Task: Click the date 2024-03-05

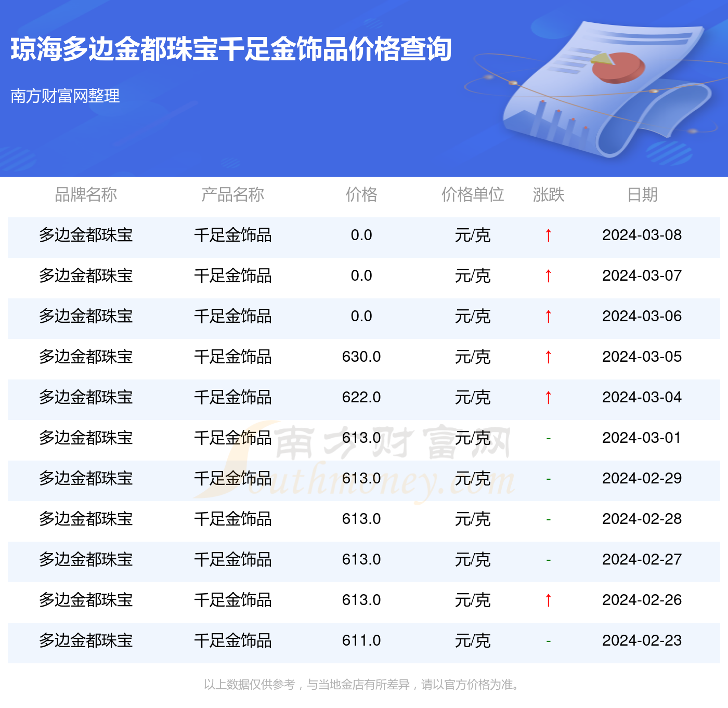Action: (642, 357)
